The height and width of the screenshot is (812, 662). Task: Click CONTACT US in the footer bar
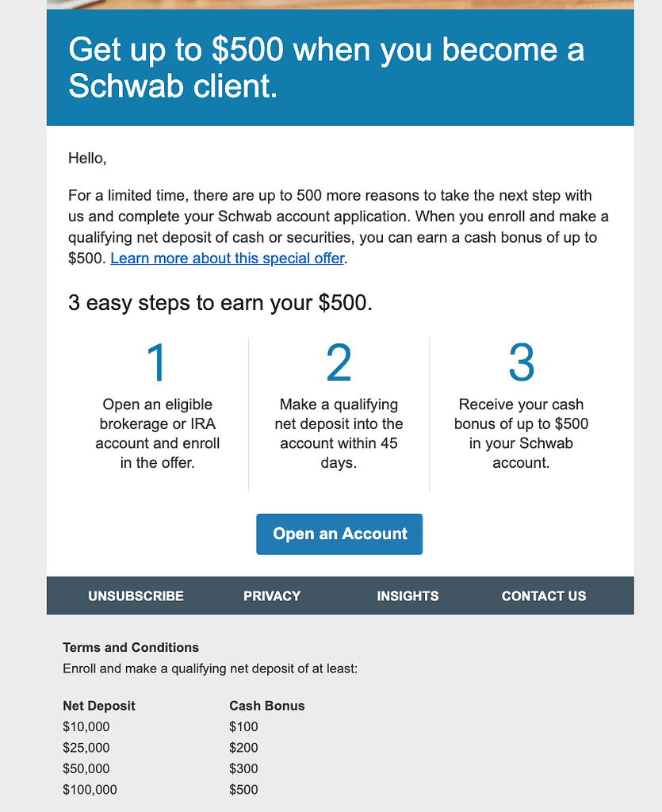[x=543, y=596]
